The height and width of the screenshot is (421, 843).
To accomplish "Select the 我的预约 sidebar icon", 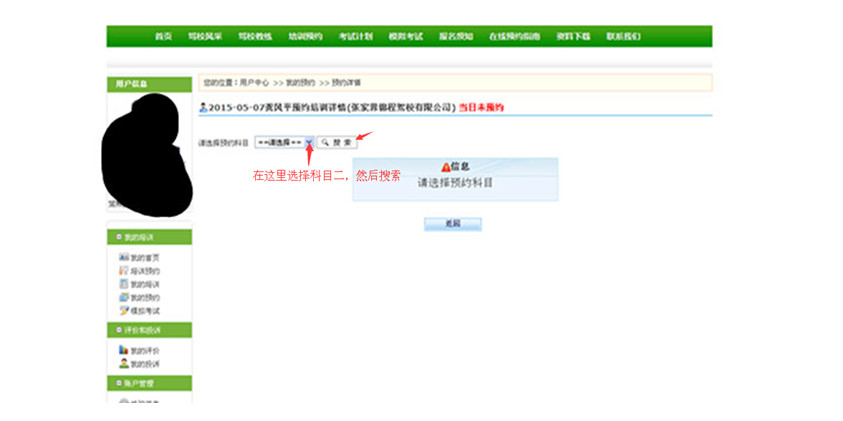I will [x=124, y=297].
